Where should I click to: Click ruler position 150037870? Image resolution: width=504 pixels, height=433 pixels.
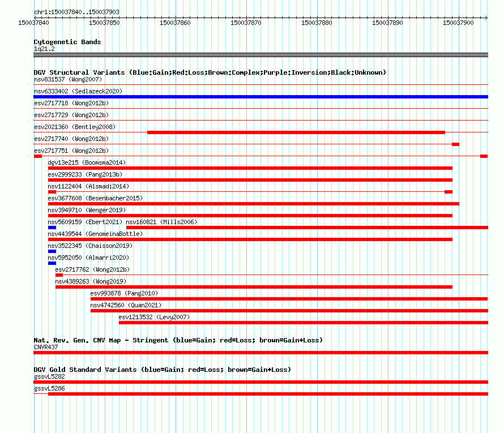click(x=246, y=23)
